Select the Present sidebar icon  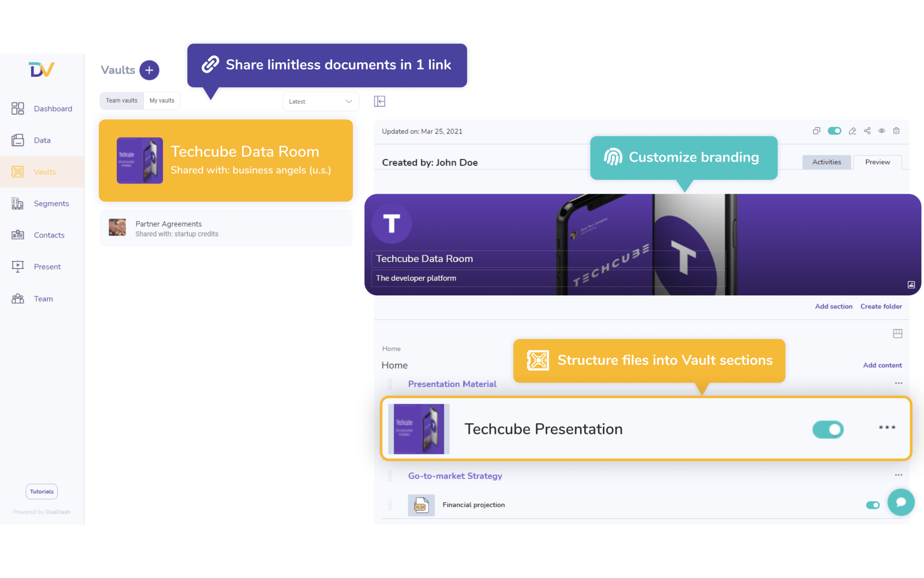pos(18,266)
